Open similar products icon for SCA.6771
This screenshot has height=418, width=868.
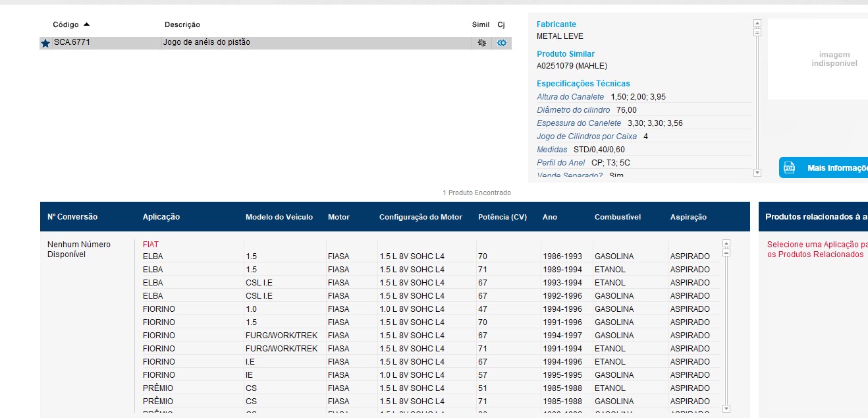482,43
